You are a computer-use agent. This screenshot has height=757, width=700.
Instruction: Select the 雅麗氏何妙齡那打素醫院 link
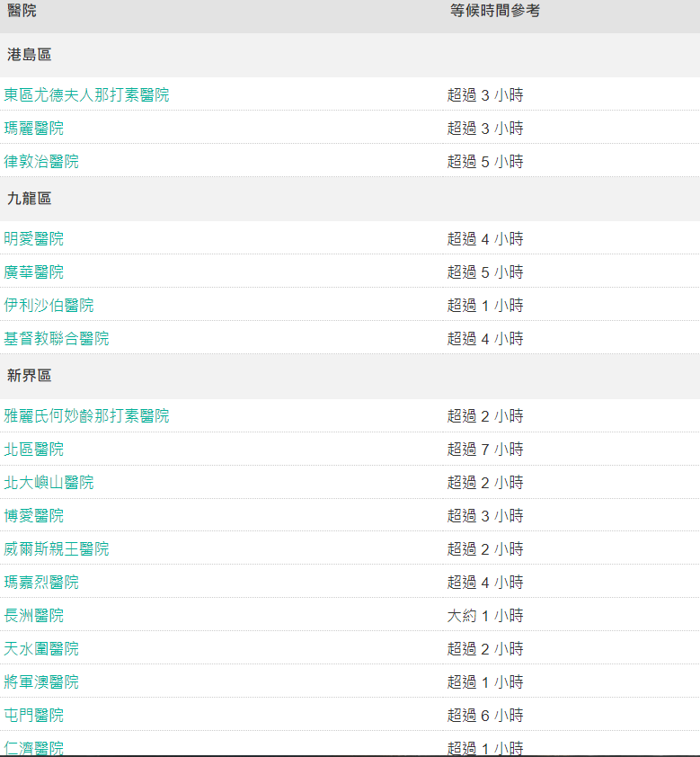pyautogui.click(x=86, y=415)
